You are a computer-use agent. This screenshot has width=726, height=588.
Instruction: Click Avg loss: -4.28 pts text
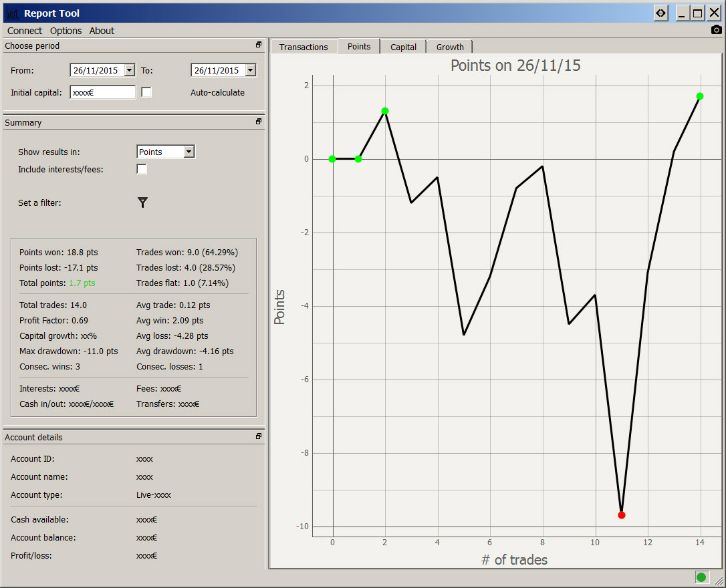point(172,336)
